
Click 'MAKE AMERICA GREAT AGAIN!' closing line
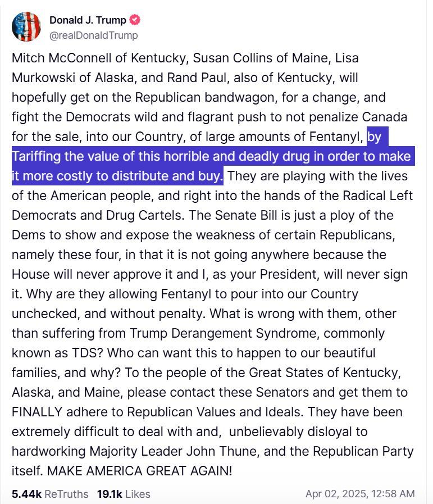tap(139, 471)
